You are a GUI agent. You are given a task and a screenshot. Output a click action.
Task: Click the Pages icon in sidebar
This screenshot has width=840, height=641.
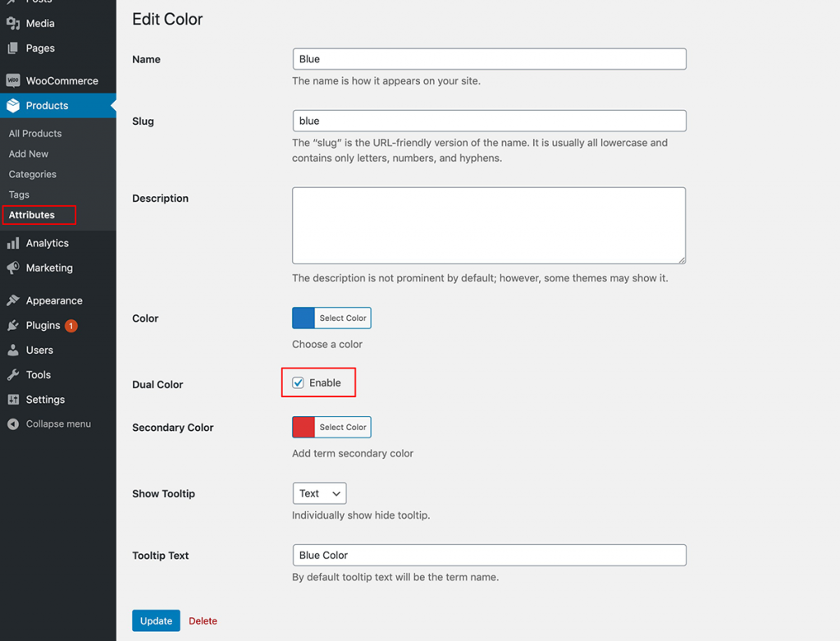coord(13,48)
